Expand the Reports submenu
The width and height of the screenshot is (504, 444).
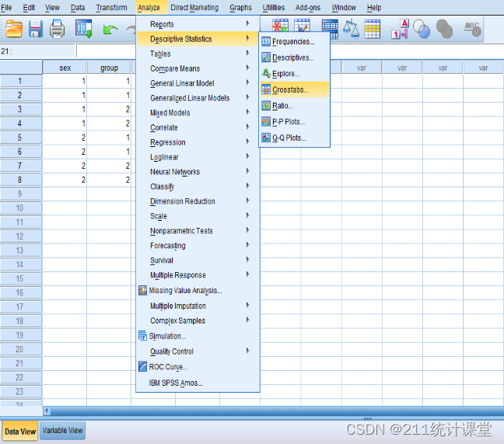click(x=198, y=24)
